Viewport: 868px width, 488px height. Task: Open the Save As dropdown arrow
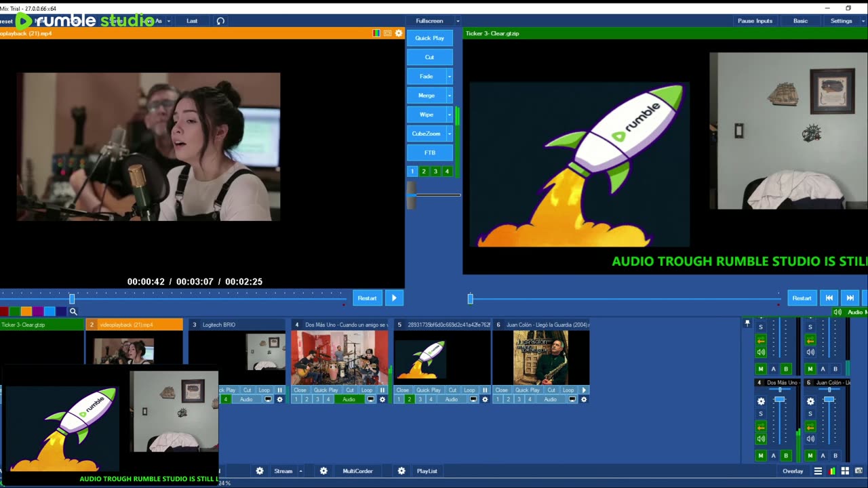pyautogui.click(x=169, y=21)
